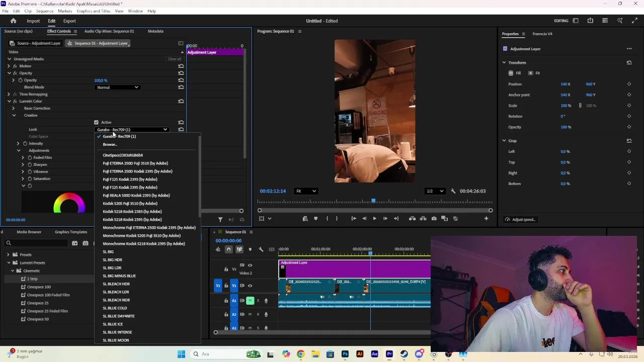Screen dimensions: 644x362
Task: Open comparison view in Program monitor
Action: coord(444,219)
